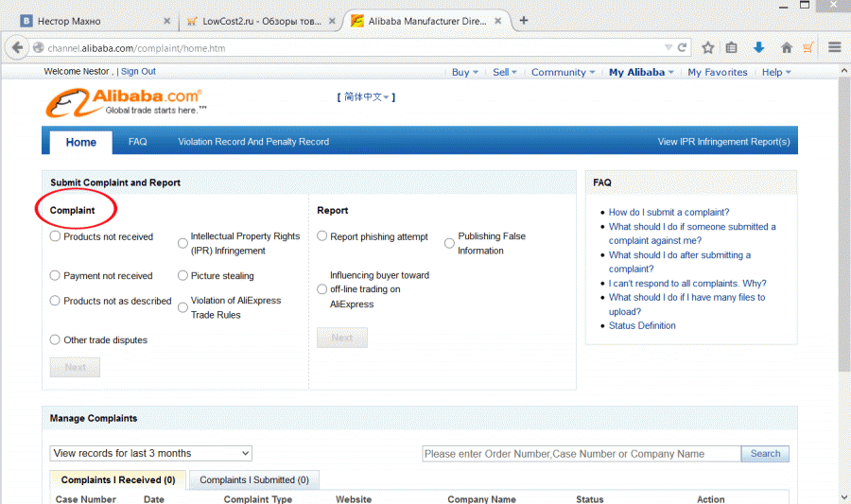This screenshot has height=504, width=851.
Task: Select Influencing buyer toward off-line trading
Action: tap(321, 289)
